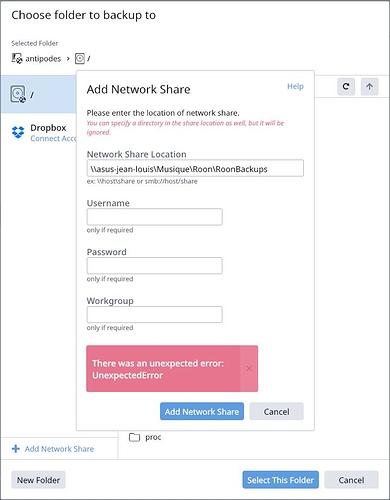The image size is (390, 500).
Task: Click Select This Folder button
Action: click(280, 480)
